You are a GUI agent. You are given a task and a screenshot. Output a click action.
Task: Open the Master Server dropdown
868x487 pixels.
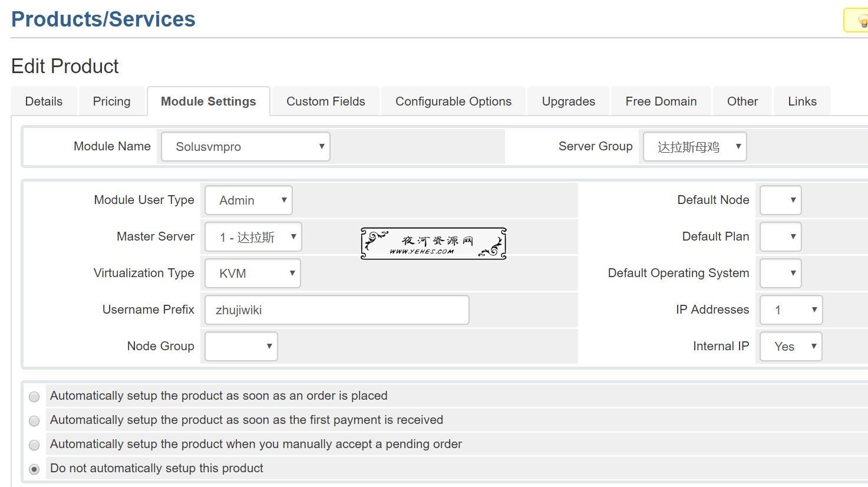click(x=253, y=237)
